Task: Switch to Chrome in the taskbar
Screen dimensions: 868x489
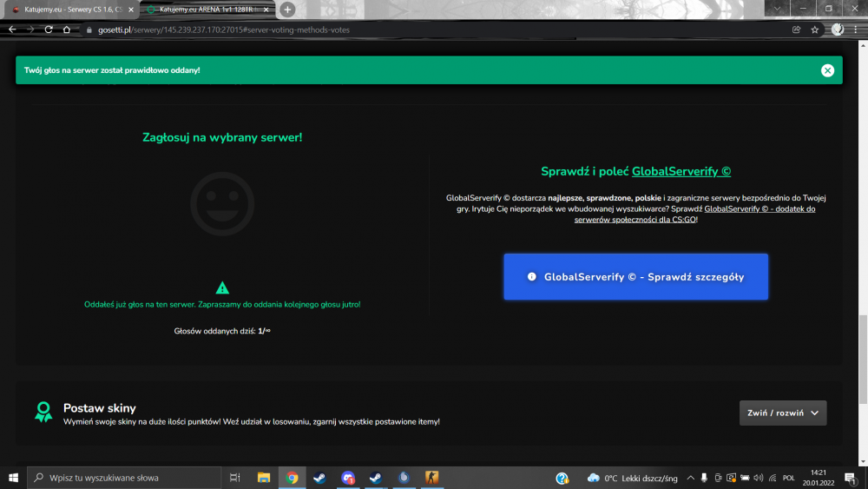Action: pyautogui.click(x=292, y=478)
